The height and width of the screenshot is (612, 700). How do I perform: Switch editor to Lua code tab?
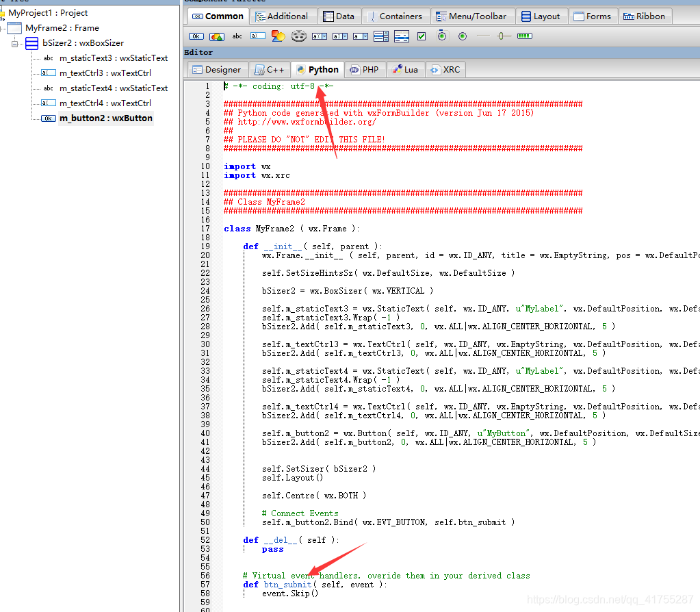405,70
